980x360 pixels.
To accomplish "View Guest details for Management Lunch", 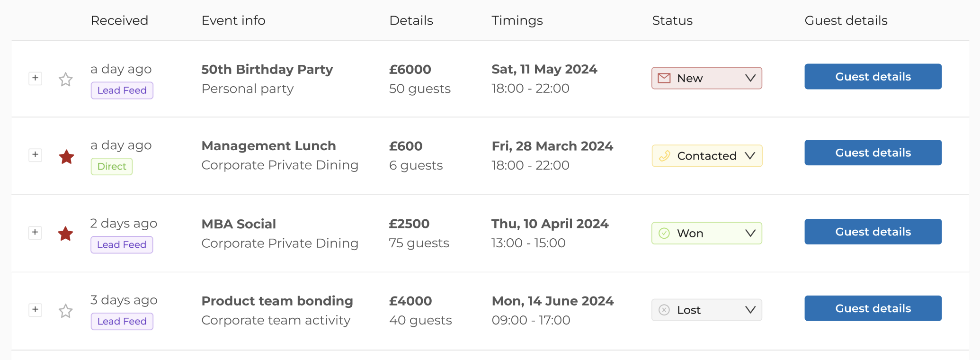I will tap(873, 153).
